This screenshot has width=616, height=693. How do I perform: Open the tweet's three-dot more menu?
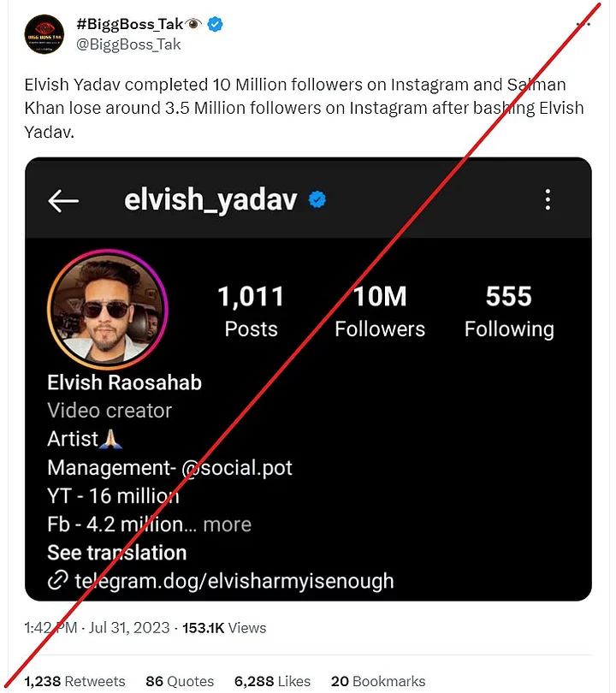click(x=584, y=25)
